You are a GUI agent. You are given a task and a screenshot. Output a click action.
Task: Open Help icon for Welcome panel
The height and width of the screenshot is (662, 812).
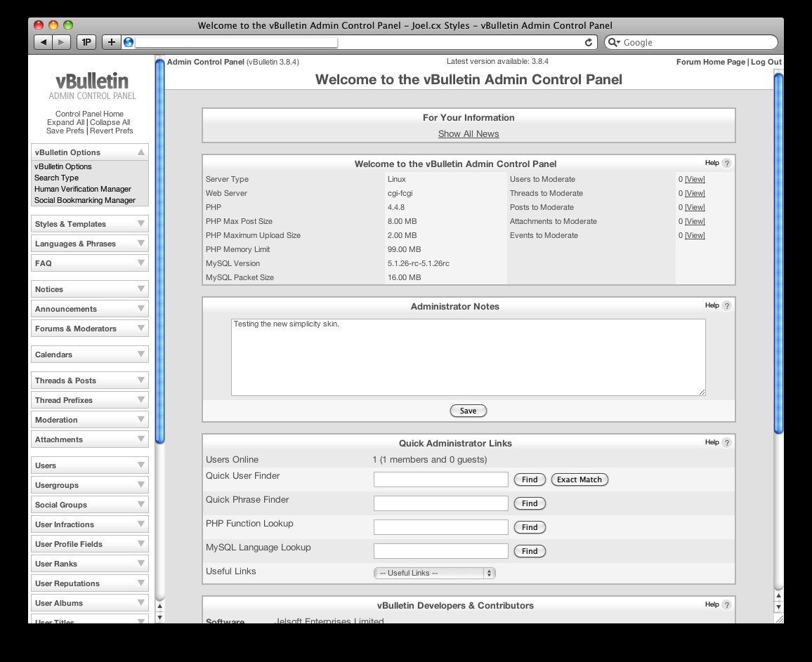pos(726,164)
